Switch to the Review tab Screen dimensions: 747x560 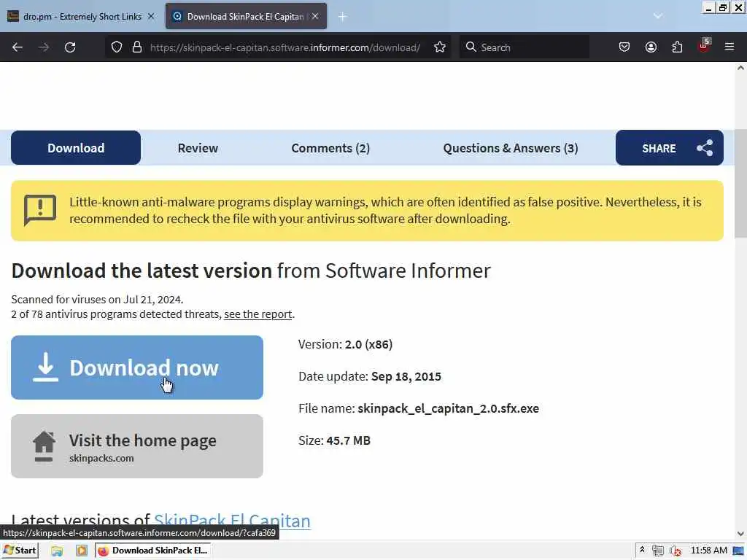point(198,148)
